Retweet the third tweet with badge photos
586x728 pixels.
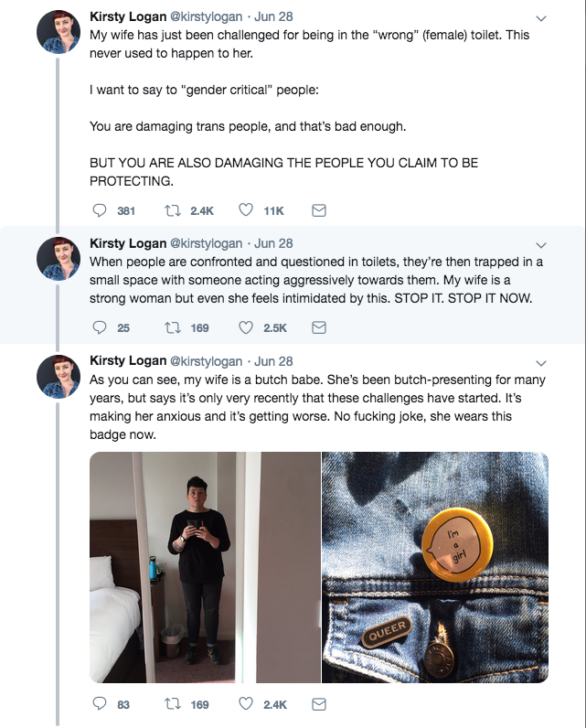pyautogui.click(x=169, y=704)
